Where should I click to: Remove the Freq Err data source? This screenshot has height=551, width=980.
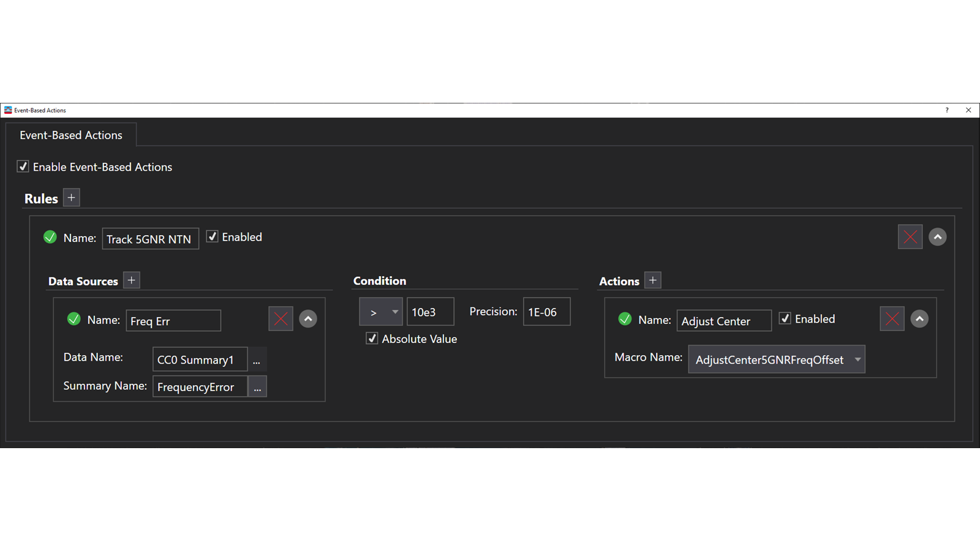click(281, 318)
